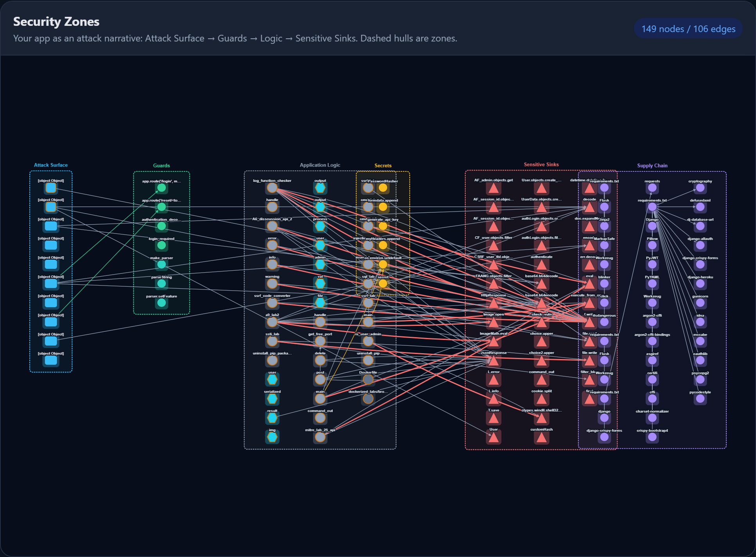
Task: Select the serialized hexagon node
Action: [272, 399]
